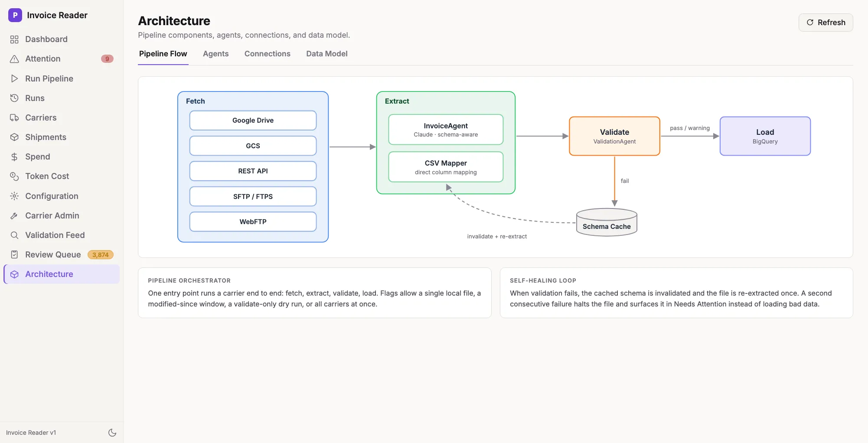This screenshot has width=868, height=443.
Task: Click the Attention warning triangle icon
Action: (14, 59)
